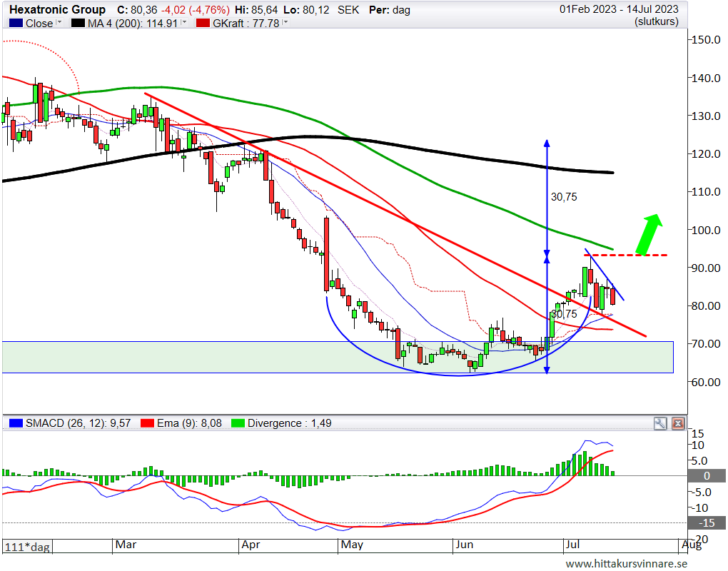Expand the MA 4 (200) dropdown arrow
The height and width of the screenshot is (571, 728).
tap(184, 22)
